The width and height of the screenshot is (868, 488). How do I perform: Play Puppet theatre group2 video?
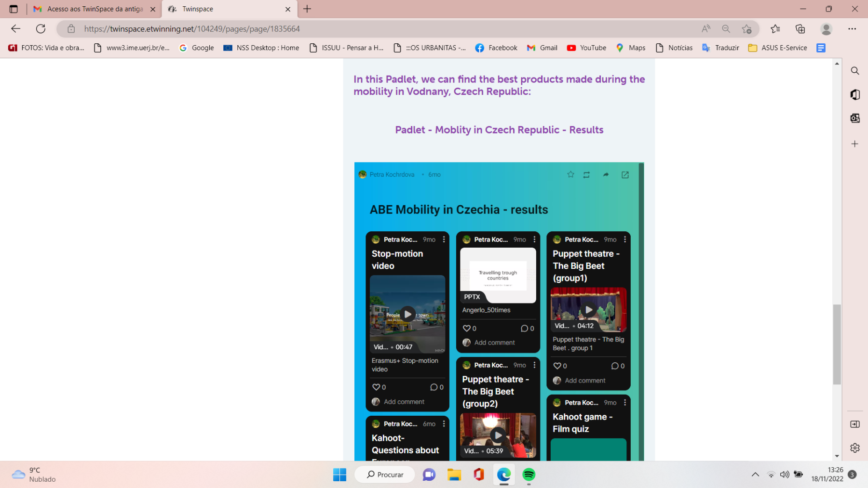click(x=498, y=435)
